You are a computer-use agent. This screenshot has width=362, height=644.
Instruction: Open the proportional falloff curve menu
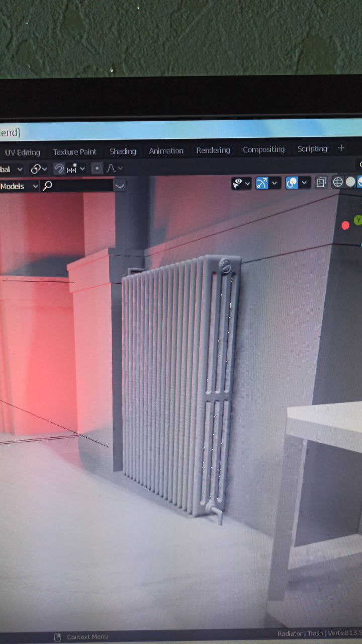click(114, 168)
